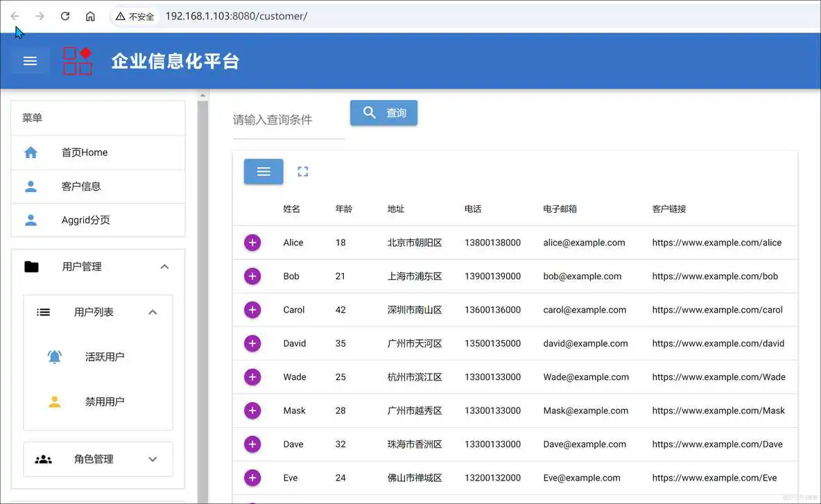
Task: Click the browser refresh icon
Action: click(x=64, y=16)
